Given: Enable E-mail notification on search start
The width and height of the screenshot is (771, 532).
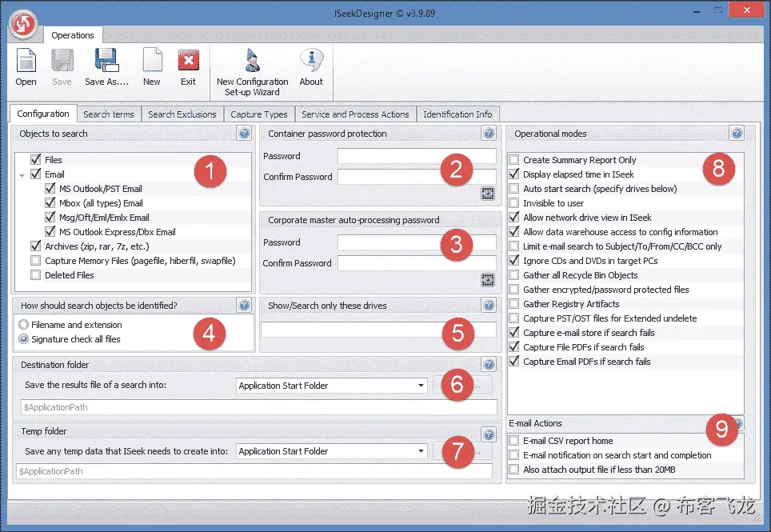Looking at the screenshot, I should coord(513,455).
